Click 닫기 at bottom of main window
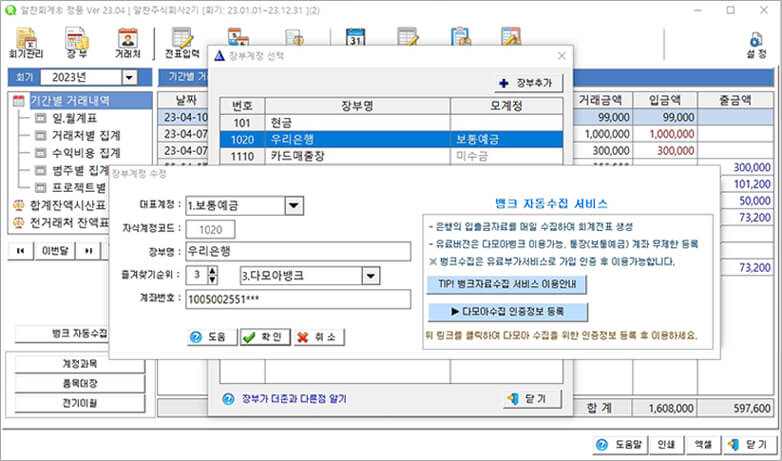 tap(748, 444)
